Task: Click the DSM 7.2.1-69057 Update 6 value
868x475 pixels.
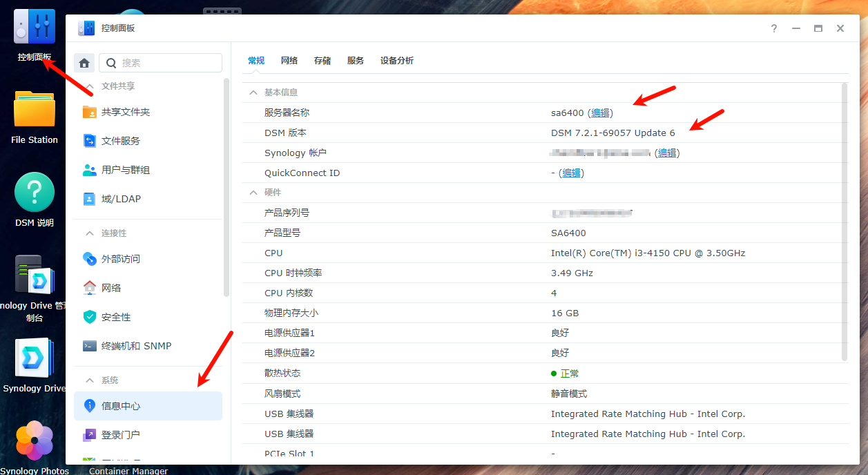Action: point(613,133)
